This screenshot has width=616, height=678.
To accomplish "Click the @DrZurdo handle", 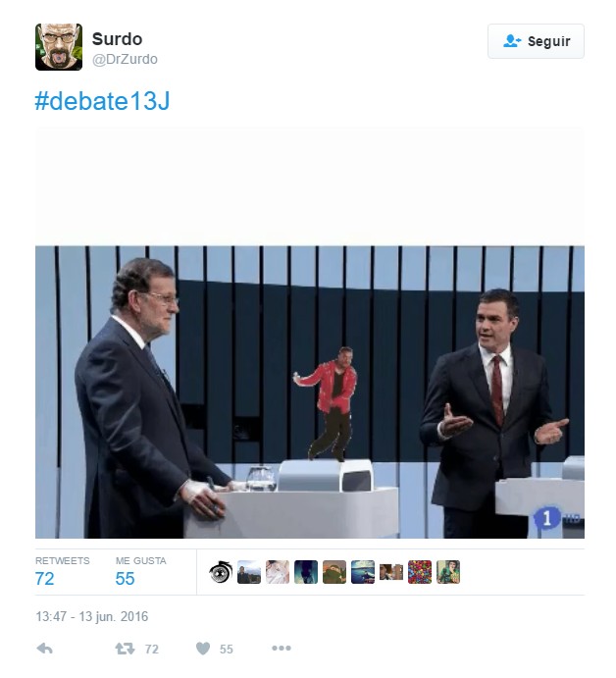I will coord(125,59).
